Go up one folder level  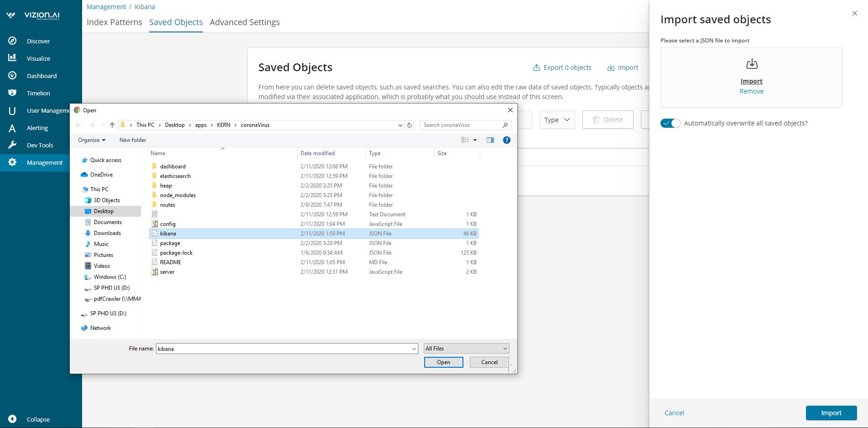[112, 125]
